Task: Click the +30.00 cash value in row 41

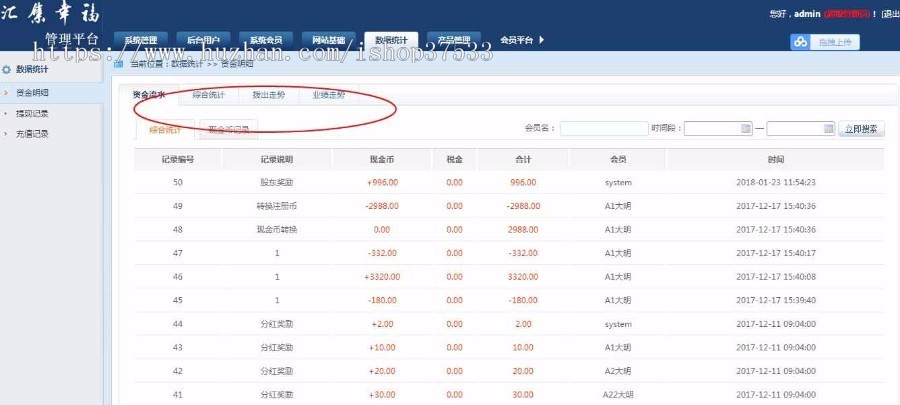Action: click(382, 395)
